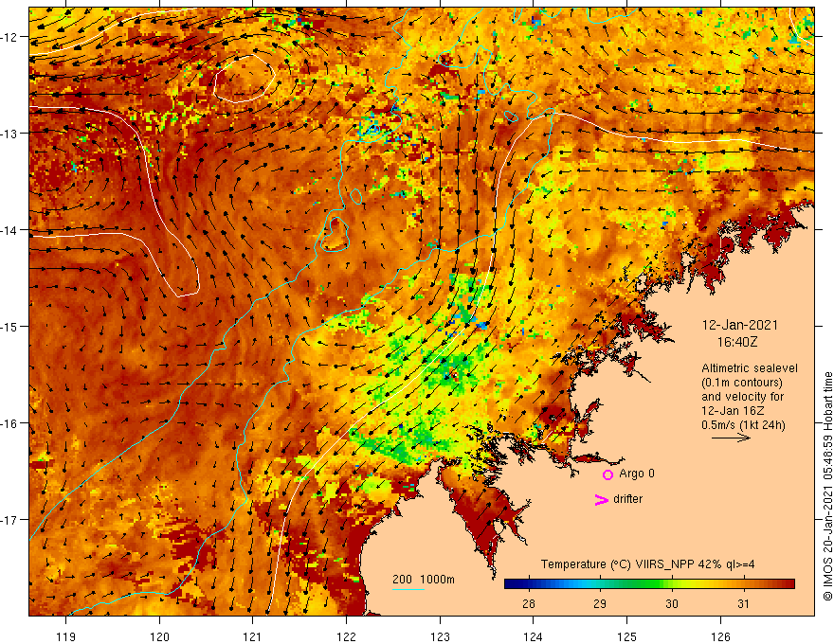Click '0.5m/s (1kt 24h)' scale text

(x=743, y=425)
